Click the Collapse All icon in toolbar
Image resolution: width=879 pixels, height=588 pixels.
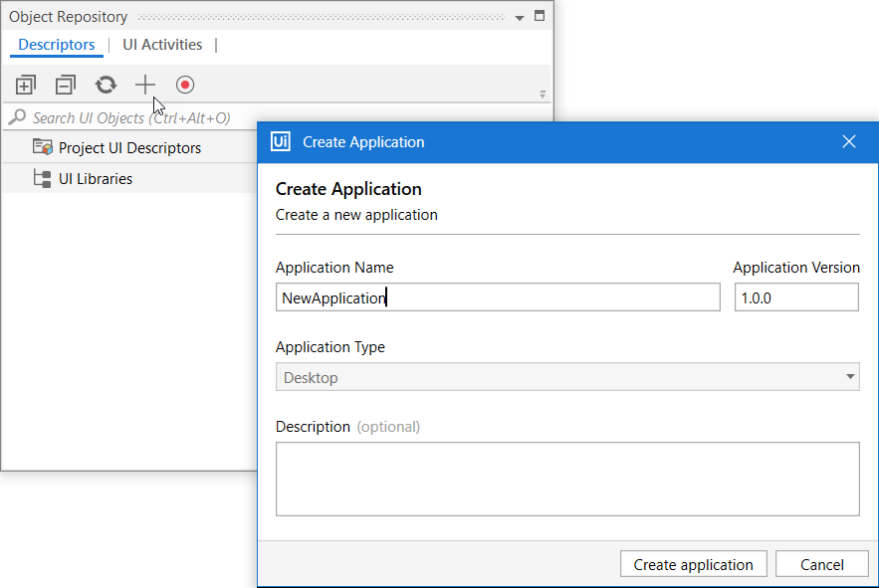click(x=66, y=86)
